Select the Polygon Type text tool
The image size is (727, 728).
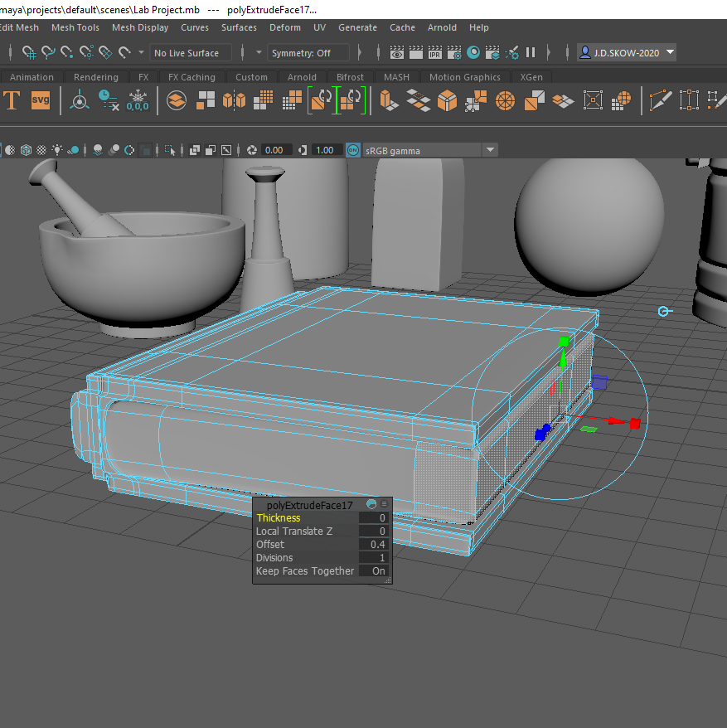tap(12, 101)
